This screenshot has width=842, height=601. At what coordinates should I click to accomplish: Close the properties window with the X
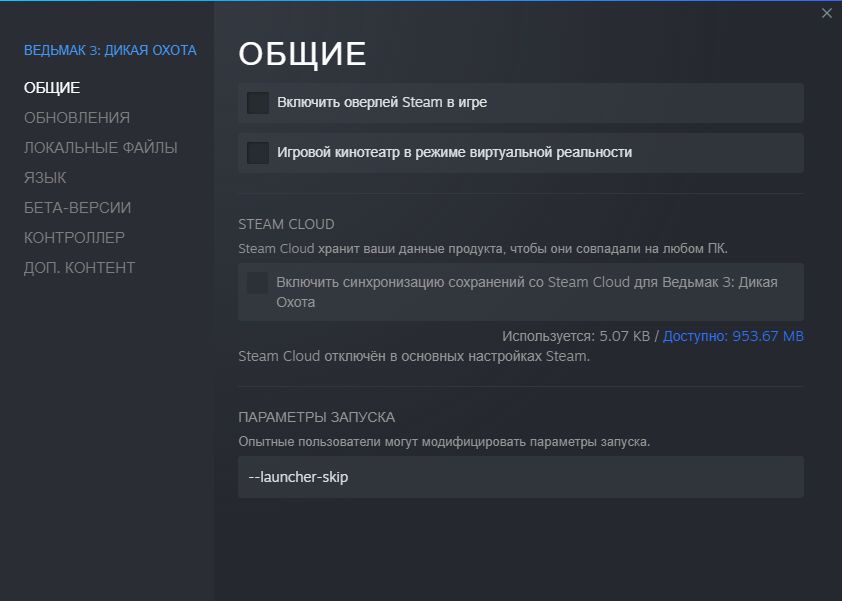point(826,13)
